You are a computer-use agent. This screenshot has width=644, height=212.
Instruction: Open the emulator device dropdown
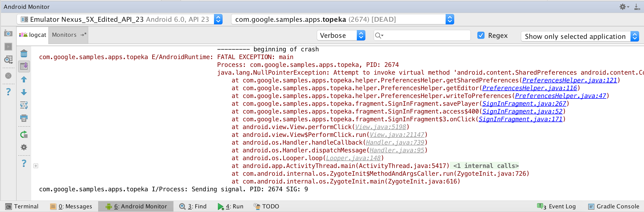(120, 19)
